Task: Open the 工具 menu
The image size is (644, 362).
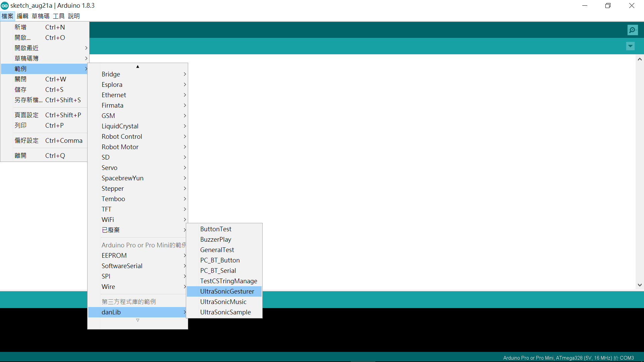Action: tap(58, 16)
